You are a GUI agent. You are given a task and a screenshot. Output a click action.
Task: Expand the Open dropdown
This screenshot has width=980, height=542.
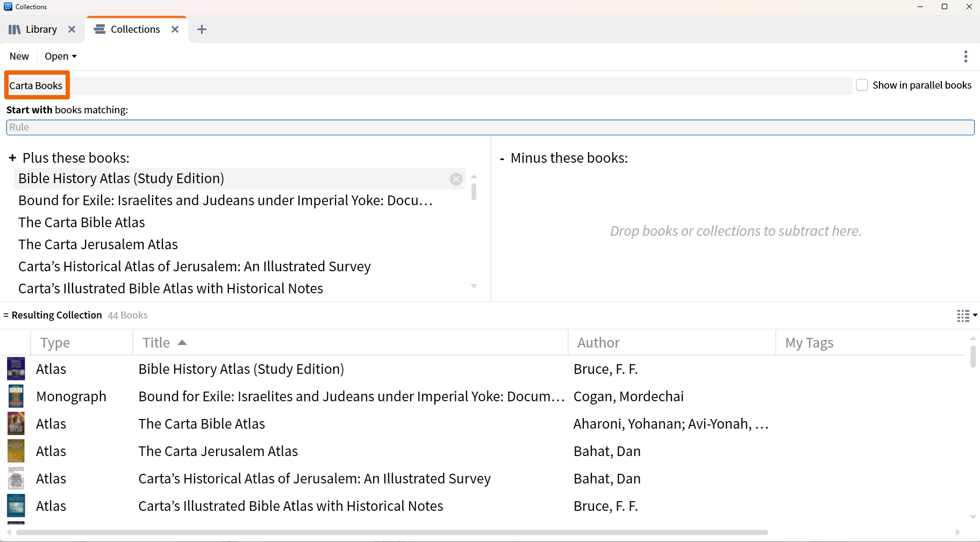(x=61, y=56)
